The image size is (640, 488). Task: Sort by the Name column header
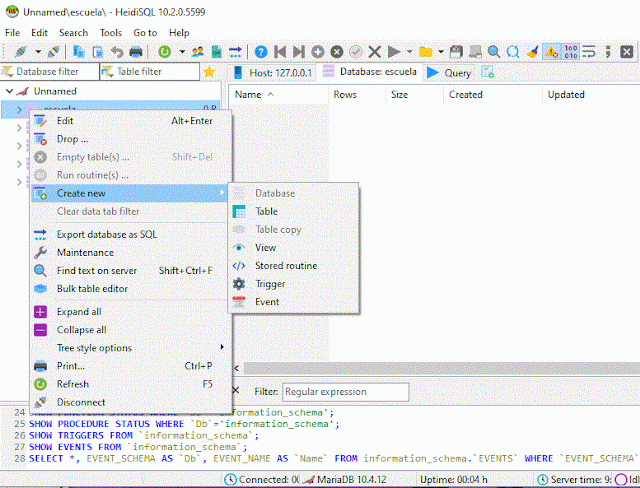click(278, 95)
